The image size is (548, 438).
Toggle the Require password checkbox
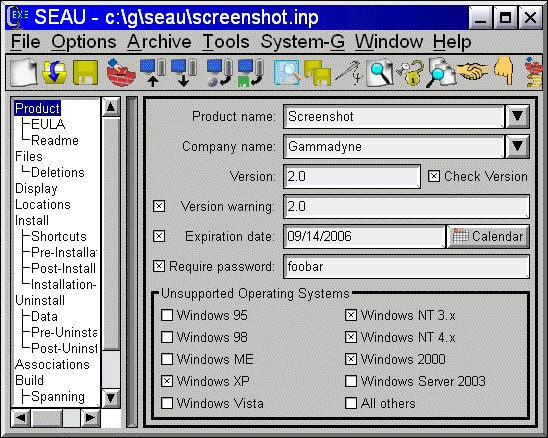tap(159, 266)
